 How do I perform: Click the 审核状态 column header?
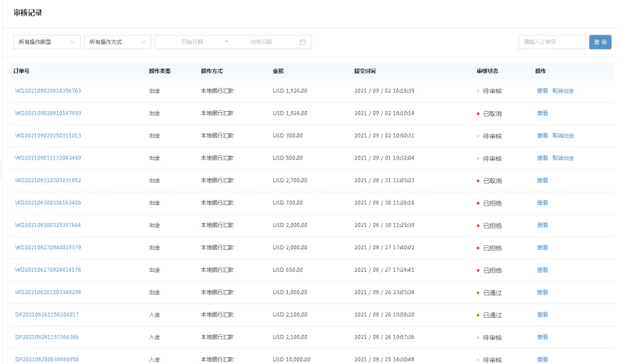tap(487, 71)
